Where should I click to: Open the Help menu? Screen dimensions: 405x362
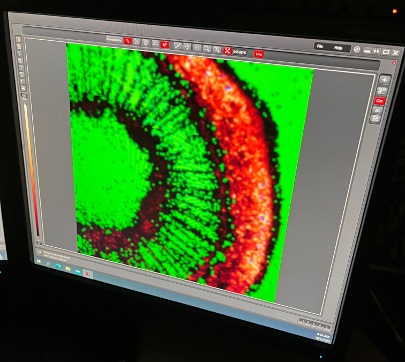point(338,48)
